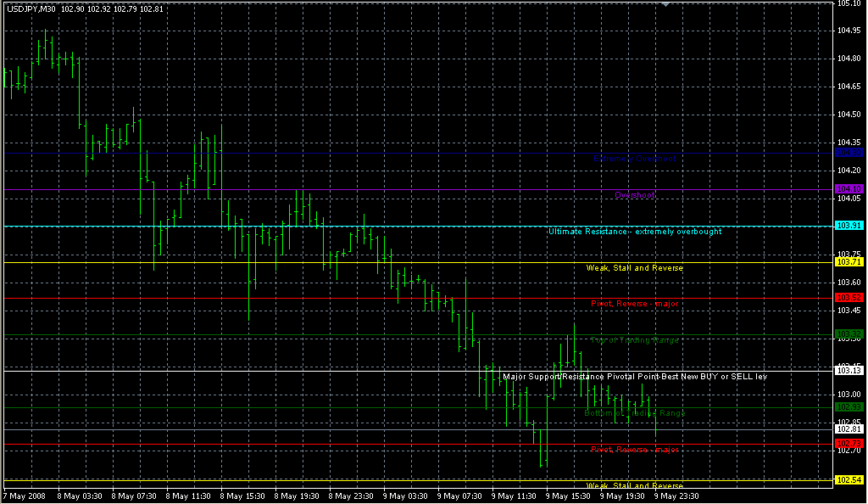Select the "Top of Trading Range" label

coord(635,339)
